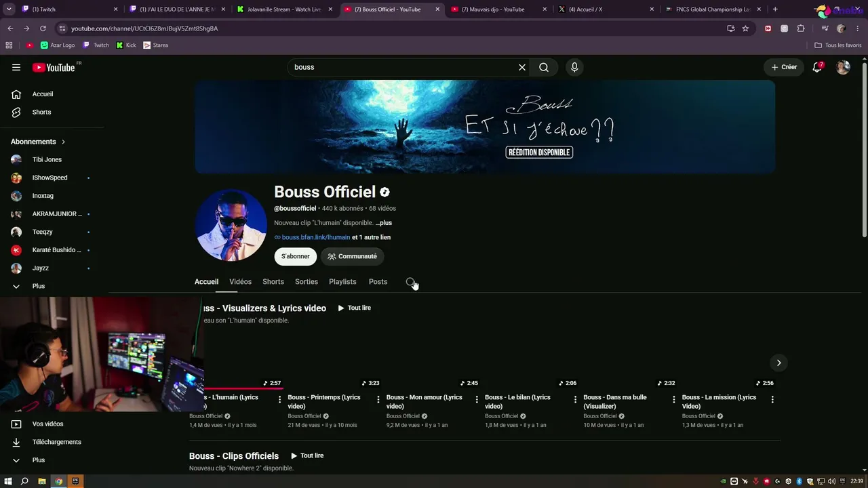Expand channel description with ...plus

click(x=384, y=223)
